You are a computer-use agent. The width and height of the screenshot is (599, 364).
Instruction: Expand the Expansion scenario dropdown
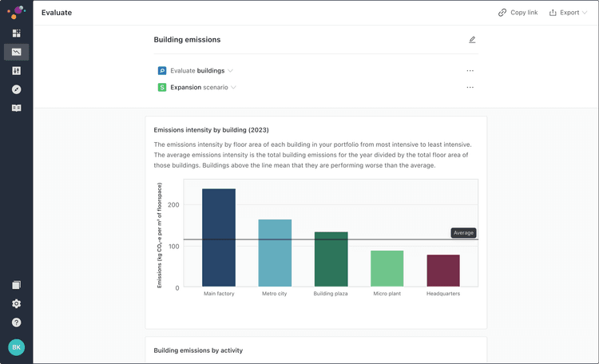click(202, 88)
